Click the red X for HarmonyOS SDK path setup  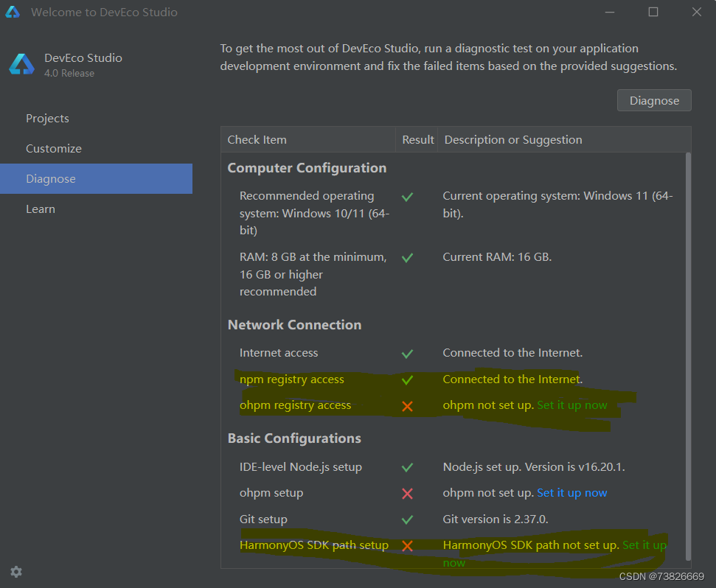point(407,545)
